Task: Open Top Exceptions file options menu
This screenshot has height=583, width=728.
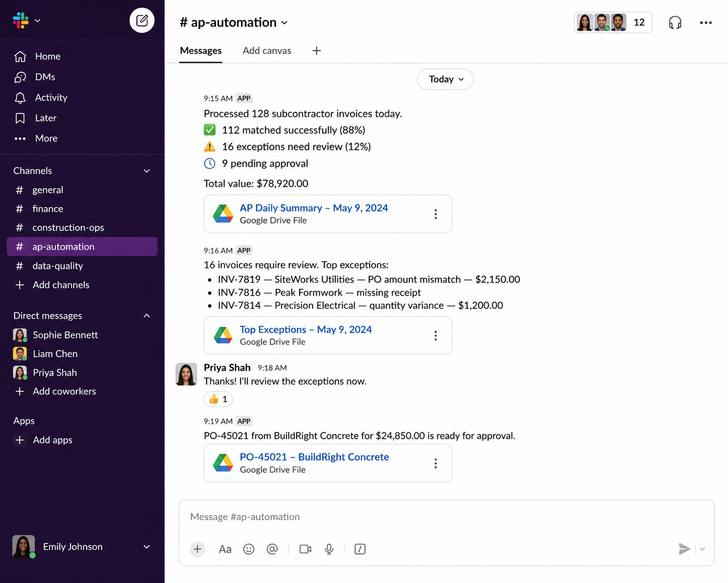Action: (436, 336)
